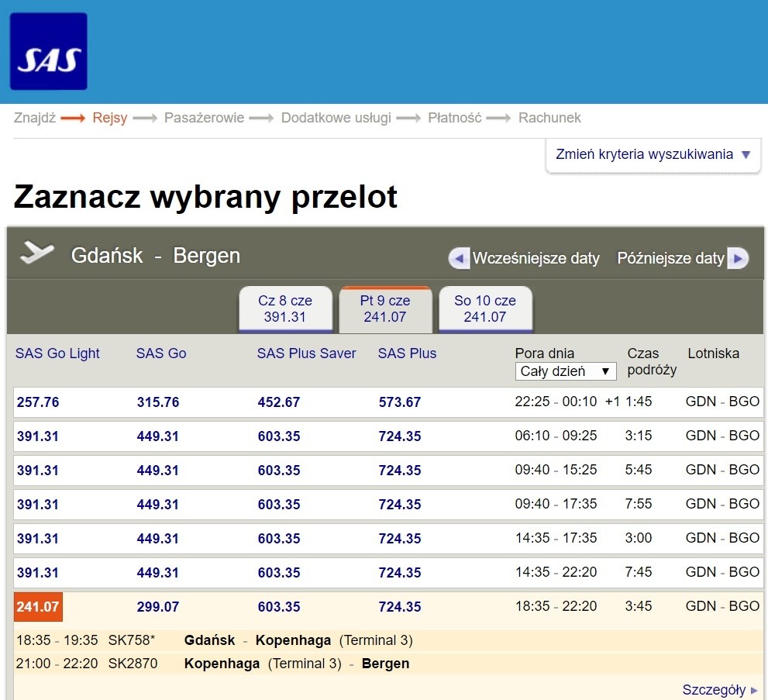The height and width of the screenshot is (700, 768).
Task: Click the Rejsy step in breadcrumb
Action: [x=109, y=118]
